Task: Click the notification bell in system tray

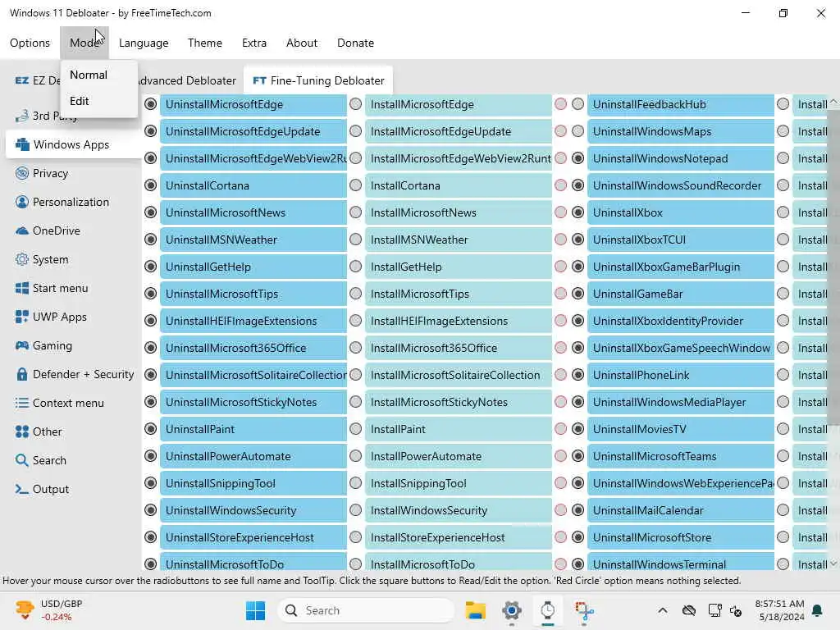Action: tap(818, 610)
